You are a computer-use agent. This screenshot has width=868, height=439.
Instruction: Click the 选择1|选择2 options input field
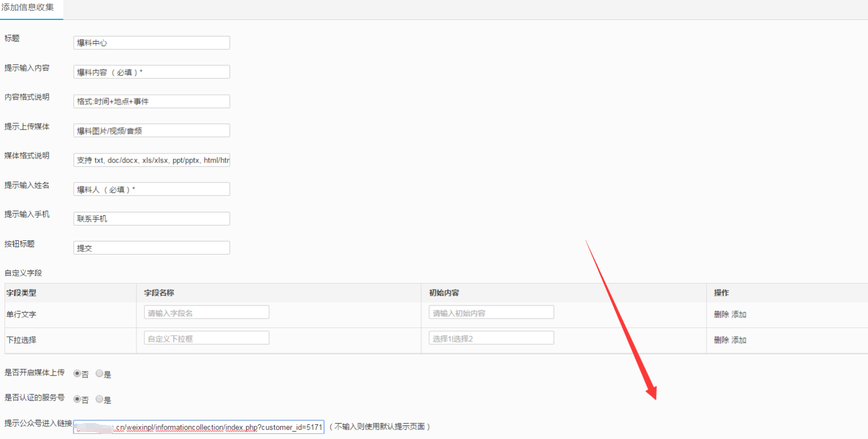pyautogui.click(x=491, y=338)
